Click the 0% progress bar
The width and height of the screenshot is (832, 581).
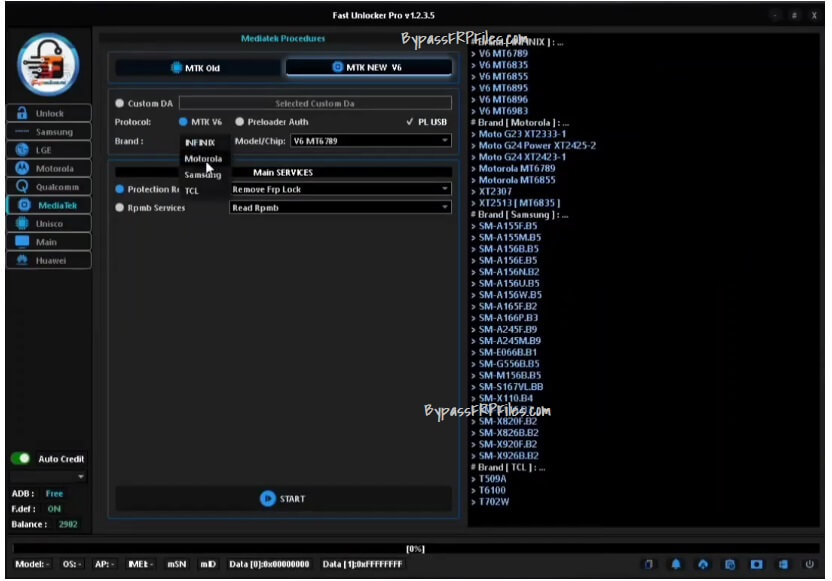(x=415, y=549)
